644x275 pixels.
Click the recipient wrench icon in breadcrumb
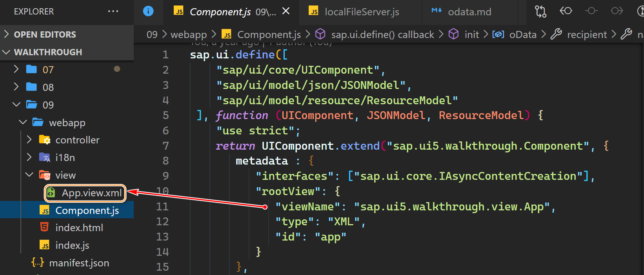point(556,34)
